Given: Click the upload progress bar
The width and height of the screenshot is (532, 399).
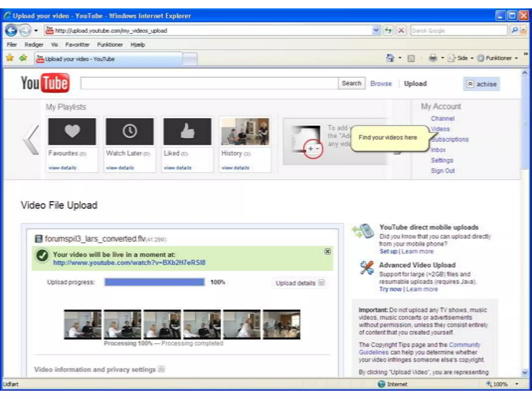Looking at the screenshot, I should click(x=154, y=282).
